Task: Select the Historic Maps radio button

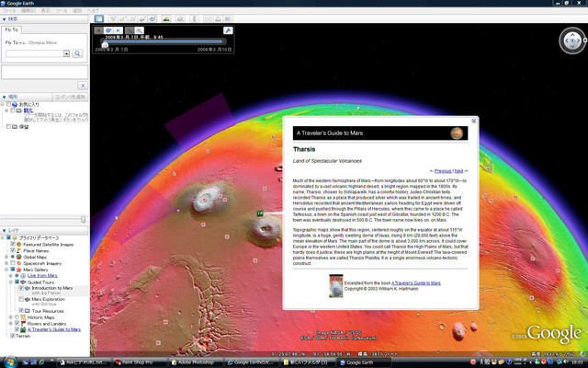Action: click(x=17, y=317)
